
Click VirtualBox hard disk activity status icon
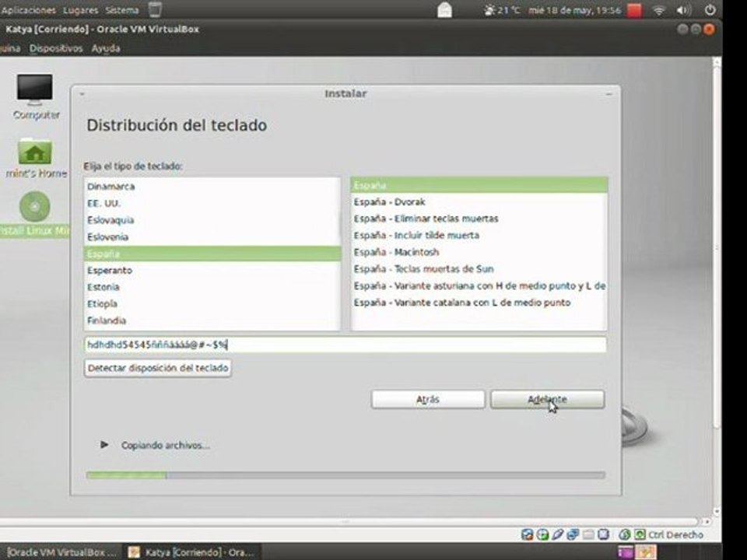(528, 535)
